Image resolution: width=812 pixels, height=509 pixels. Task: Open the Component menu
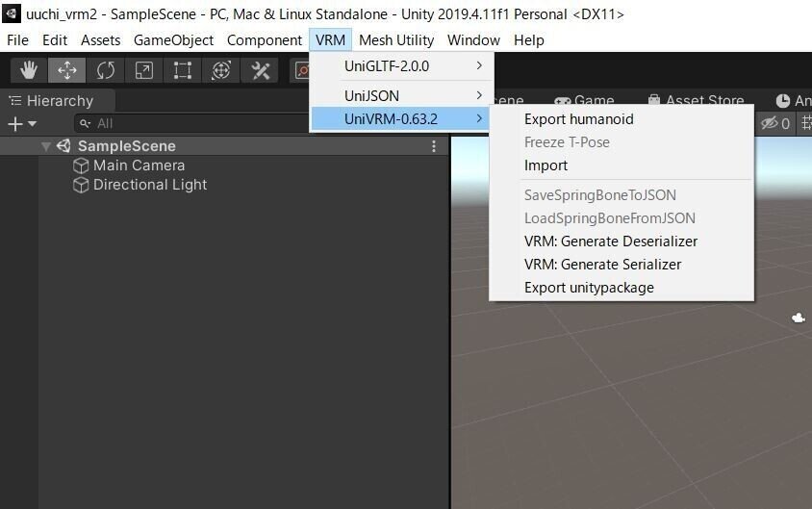(265, 39)
